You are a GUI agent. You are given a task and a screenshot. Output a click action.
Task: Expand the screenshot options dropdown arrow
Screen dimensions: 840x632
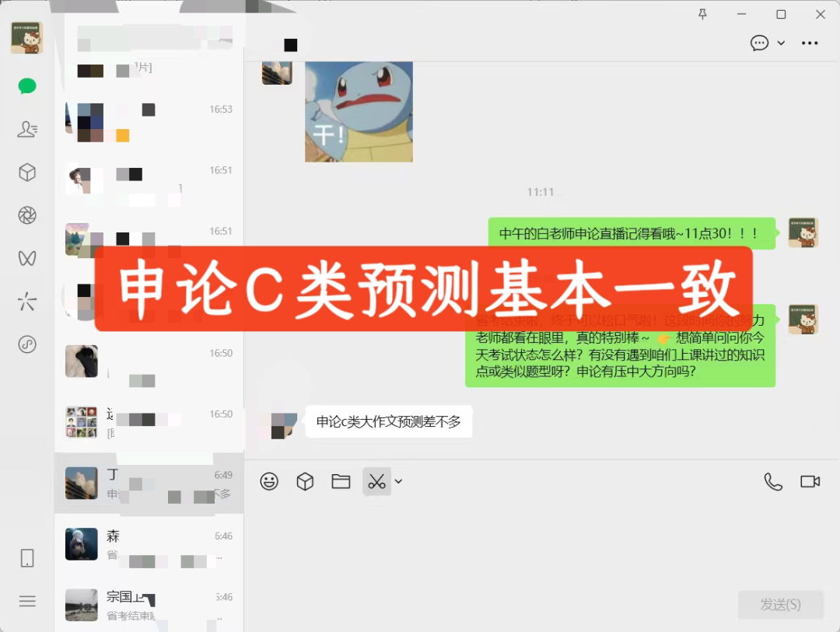(399, 482)
